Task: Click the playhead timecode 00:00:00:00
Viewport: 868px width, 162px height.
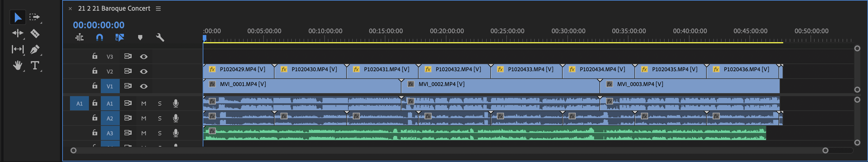Action: [x=98, y=25]
